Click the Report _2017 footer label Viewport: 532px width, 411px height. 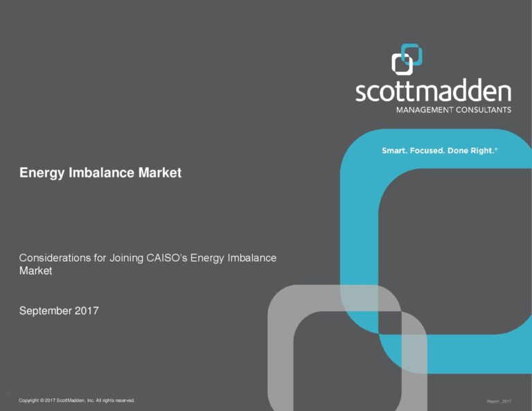coord(499,401)
